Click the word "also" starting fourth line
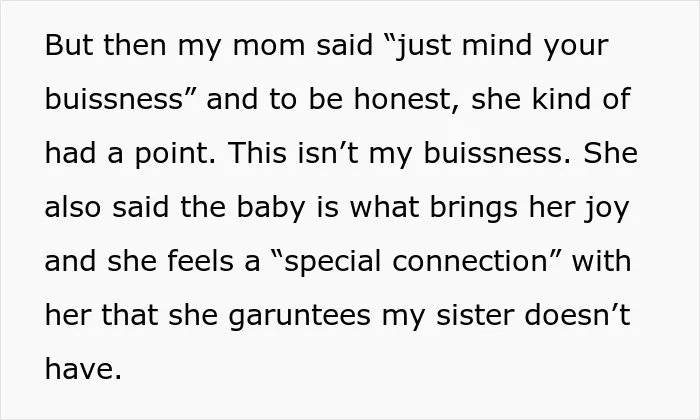The width and height of the screenshot is (700, 420). coord(72,207)
